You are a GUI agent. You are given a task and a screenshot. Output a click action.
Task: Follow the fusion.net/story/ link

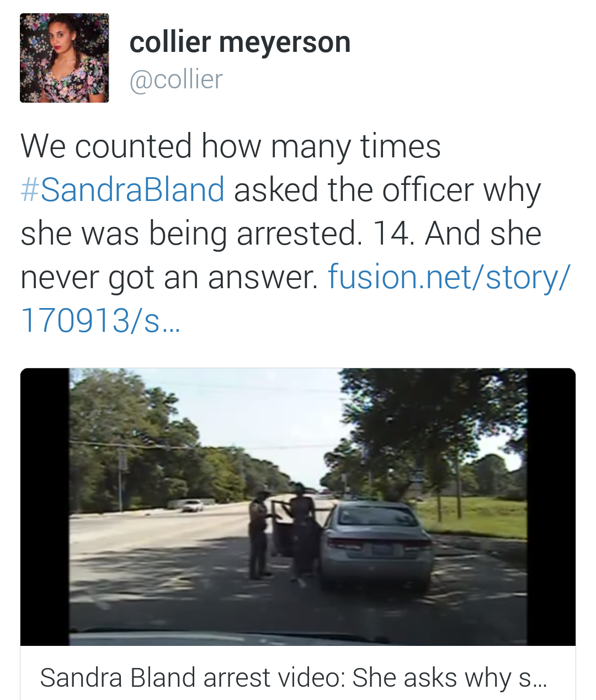tap(448, 277)
